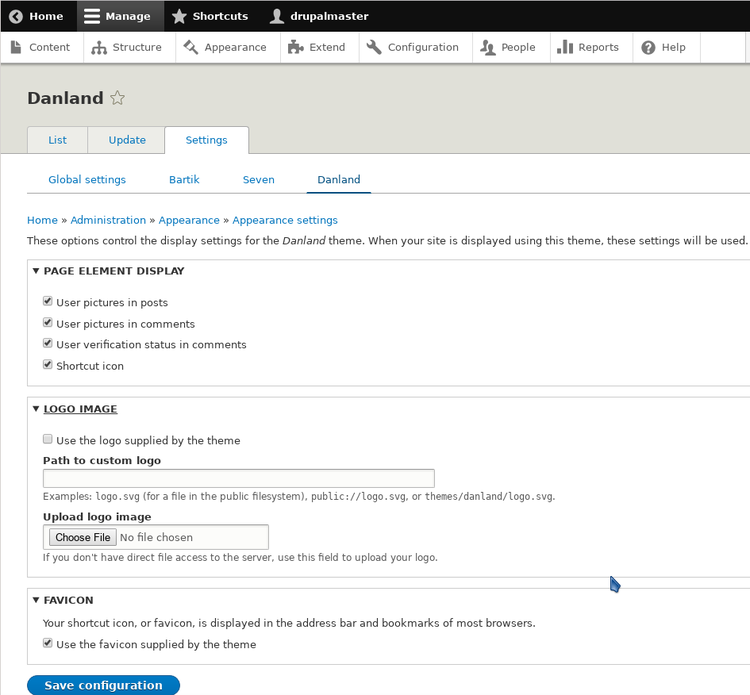Click the Extend puzzle piece icon
750x695 pixels.
click(x=296, y=47)
